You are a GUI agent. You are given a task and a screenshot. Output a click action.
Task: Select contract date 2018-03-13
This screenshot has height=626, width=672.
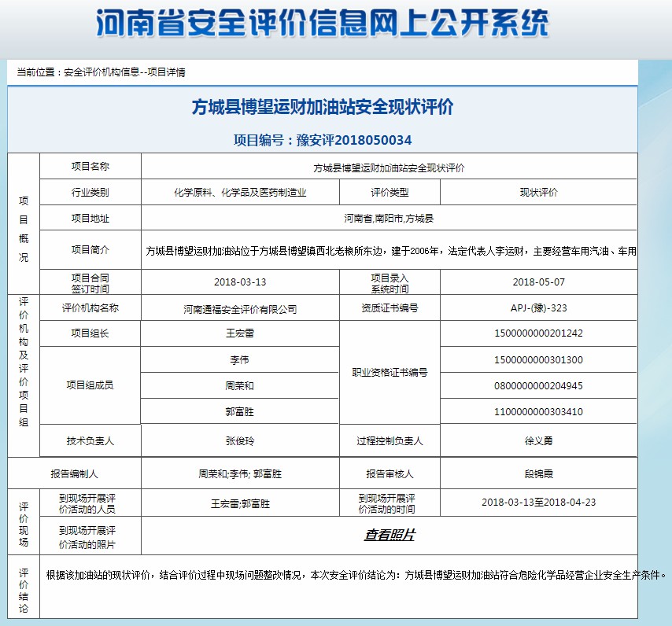[240, 282]
